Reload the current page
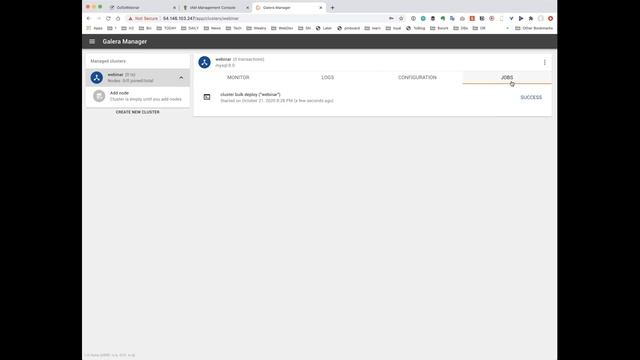The image size is (640, 360). (x=108, y=18)
